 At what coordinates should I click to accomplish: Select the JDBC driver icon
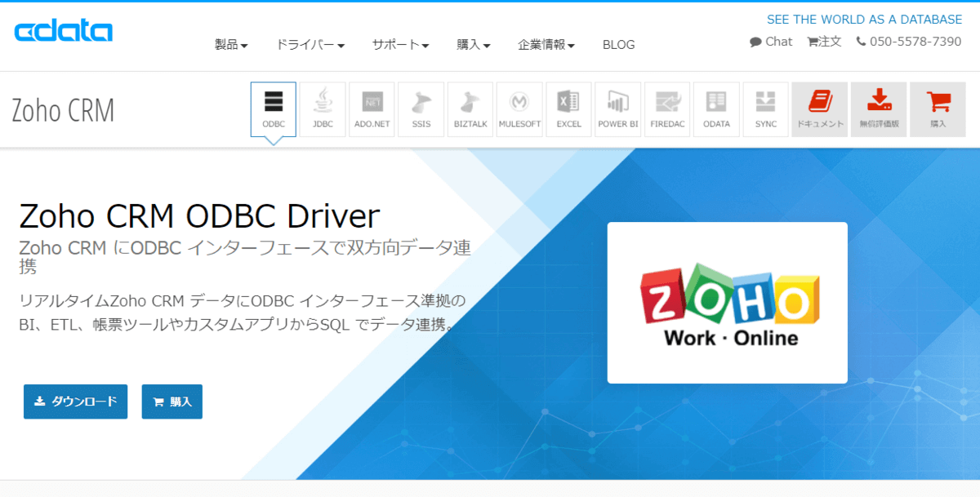pos(323,109)
